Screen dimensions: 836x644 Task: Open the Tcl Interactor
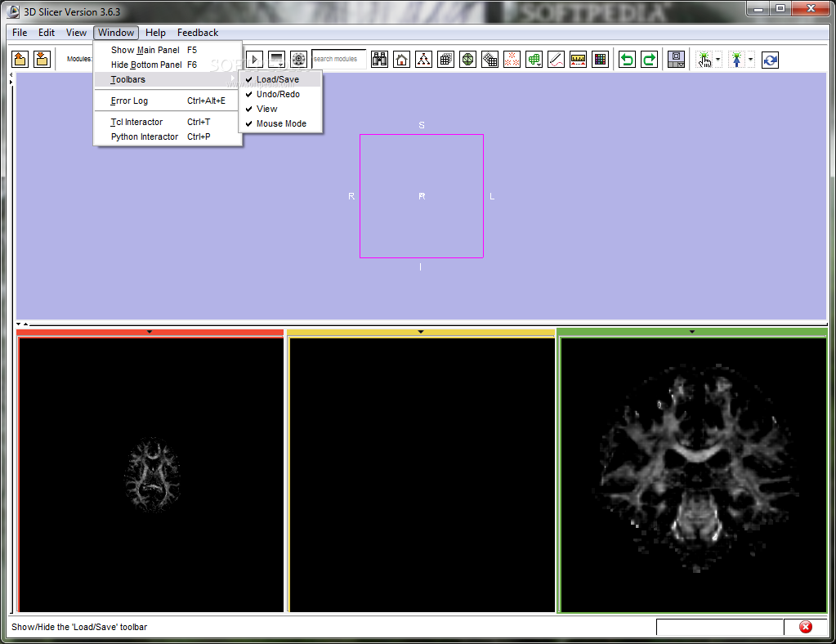(x=168, y=122)
